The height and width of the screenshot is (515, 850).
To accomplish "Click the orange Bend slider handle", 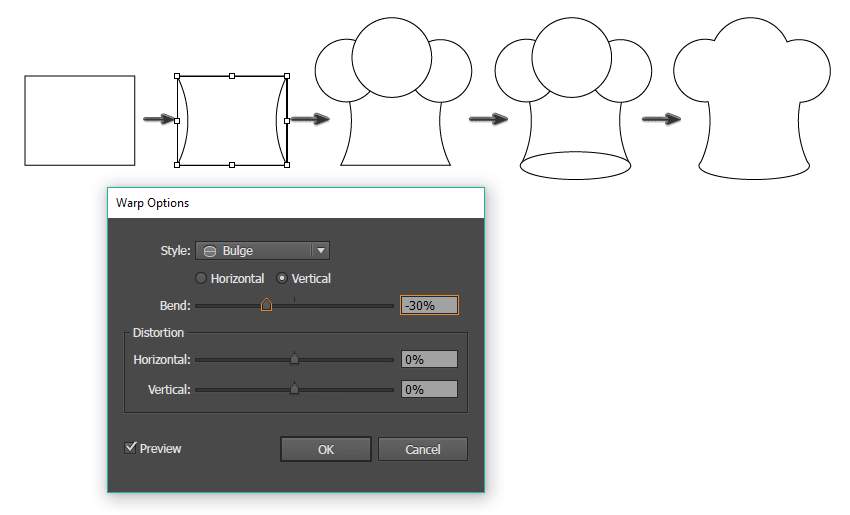I will [x=266, y=305].
